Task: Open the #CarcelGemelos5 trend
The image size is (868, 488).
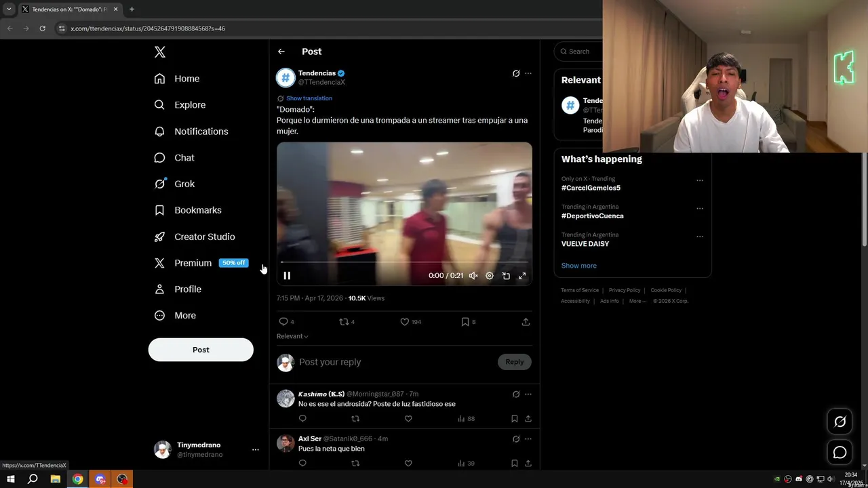Action: click(591, 188)
